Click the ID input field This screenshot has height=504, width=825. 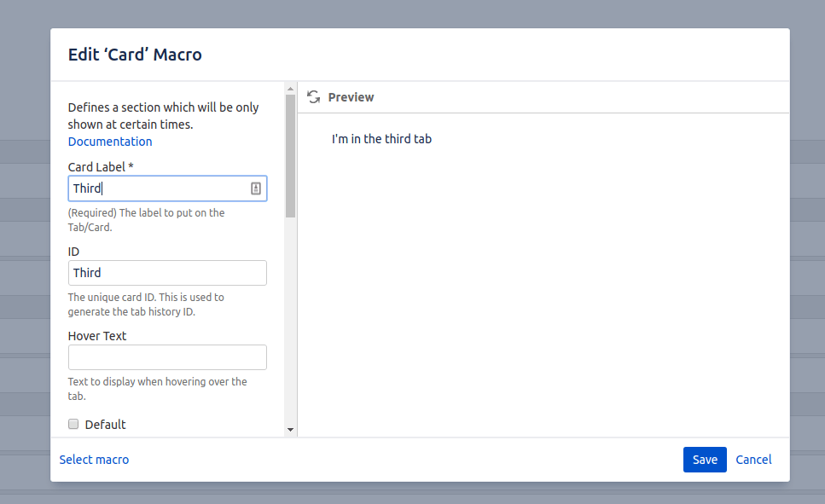[x=167, y=272]
